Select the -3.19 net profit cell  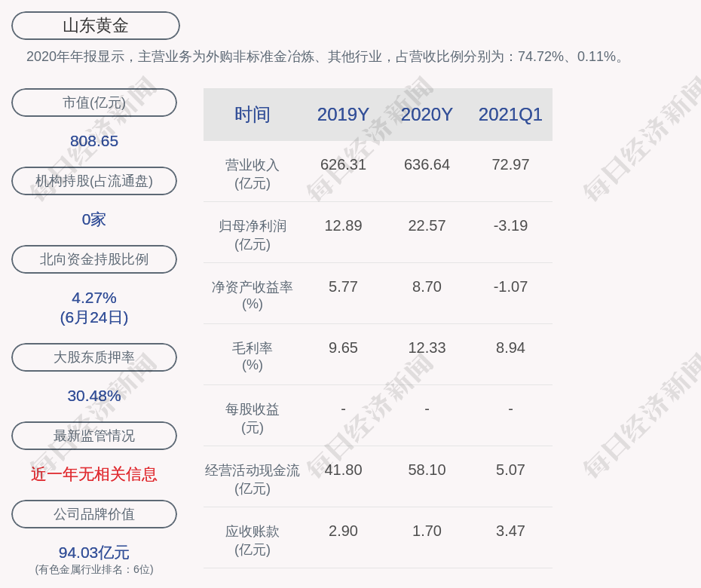coord(510,225)
